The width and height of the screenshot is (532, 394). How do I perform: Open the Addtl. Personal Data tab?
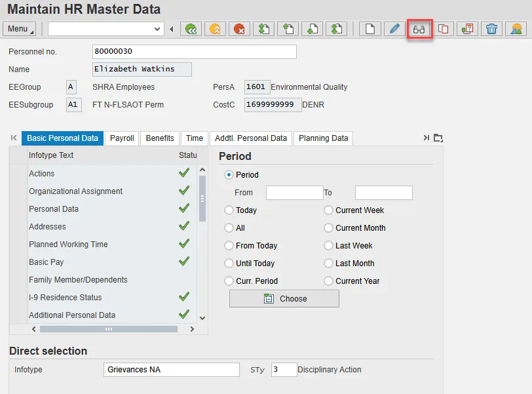click(x=251, y=138)
